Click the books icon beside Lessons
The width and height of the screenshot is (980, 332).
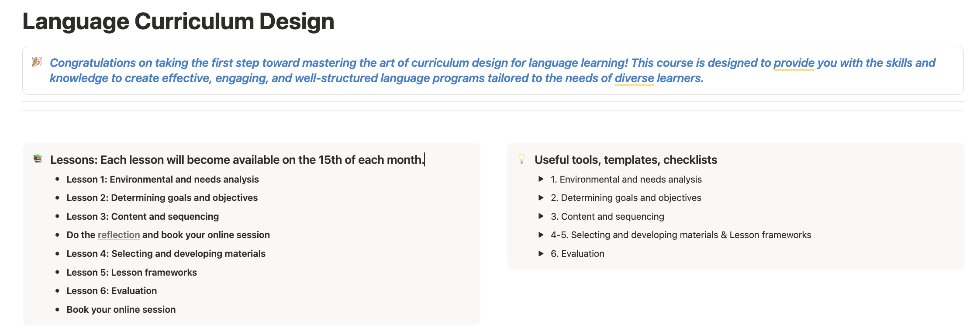pos(38,159)
